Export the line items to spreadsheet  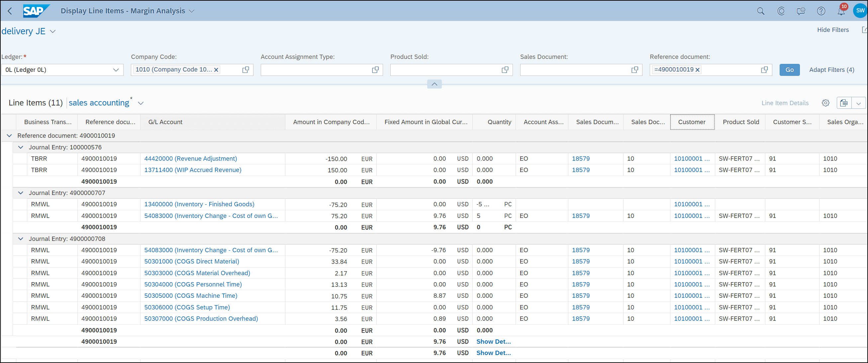point(844,102)
